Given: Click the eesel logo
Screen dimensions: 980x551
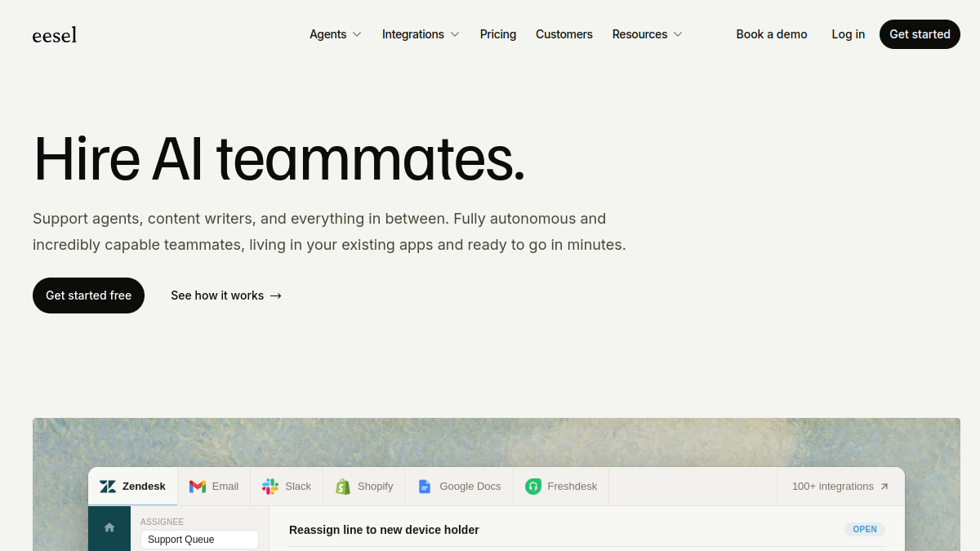Looking at the screenshot, I should (x=55, y=34).
